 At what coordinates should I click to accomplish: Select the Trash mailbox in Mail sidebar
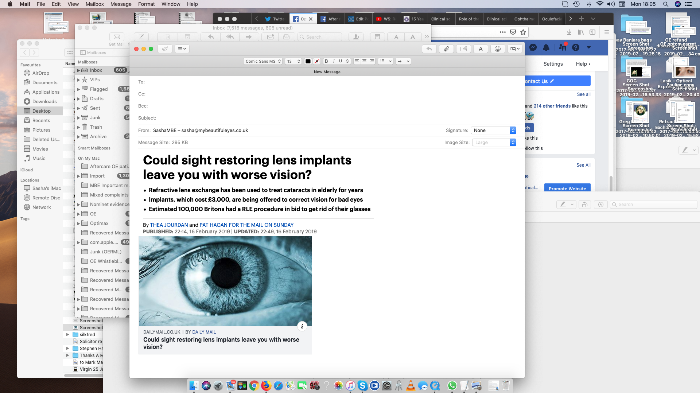tap(96, 127)
